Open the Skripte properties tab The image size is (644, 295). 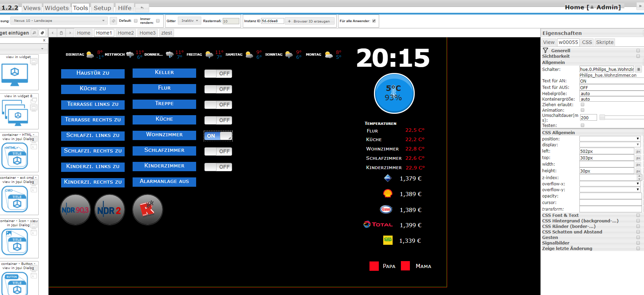coord(605,42)
